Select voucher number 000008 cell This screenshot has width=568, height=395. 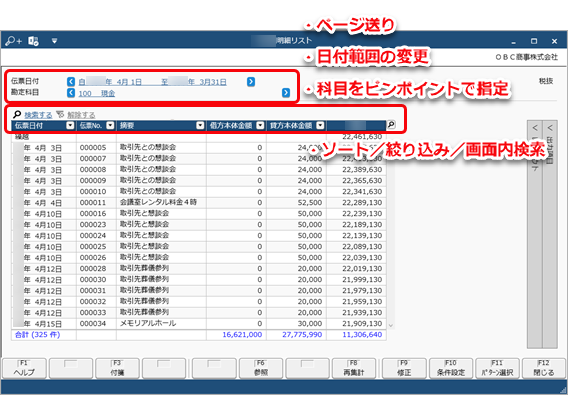[x=96, y=169]
